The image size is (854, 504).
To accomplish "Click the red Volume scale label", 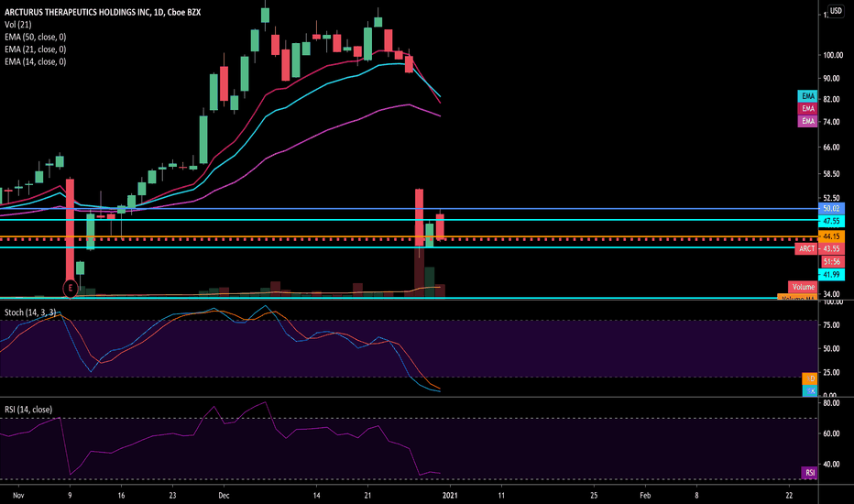I will [803, 287].
